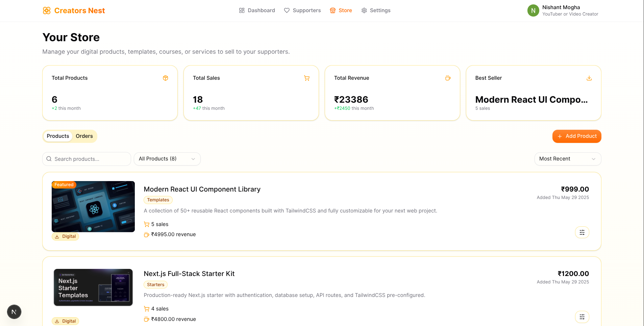This screenshot has height=326, width=644.
Task: Switch to the Products tab
Action: tap(58, 136)
